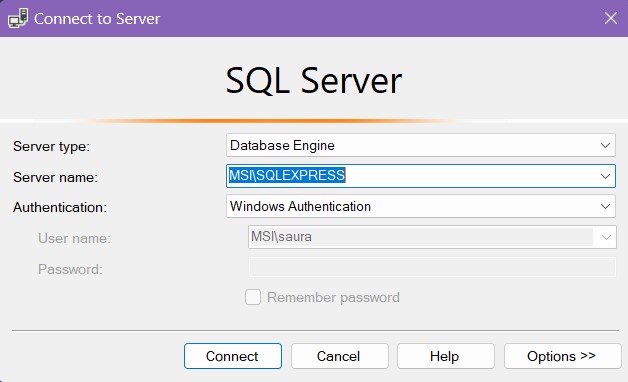
Task: Show more settings with Options >>
Action: click(x=563, y=356)
